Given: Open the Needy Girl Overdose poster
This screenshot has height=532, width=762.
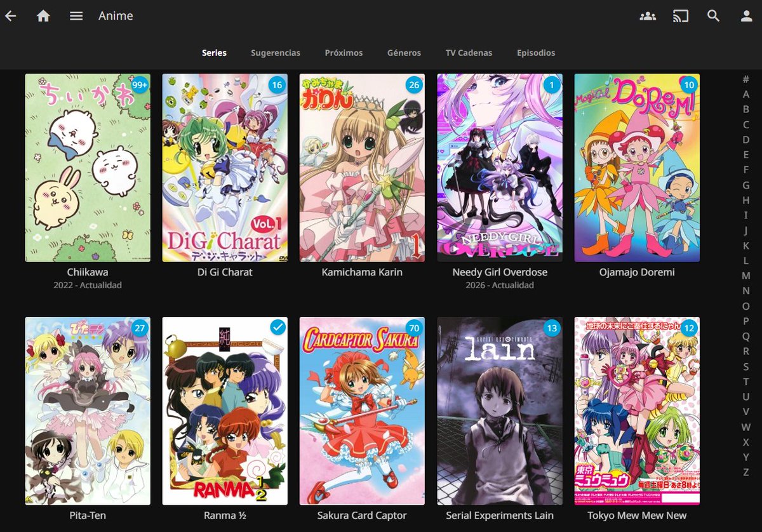Looking at the screenshot, I should coord(500,168).
